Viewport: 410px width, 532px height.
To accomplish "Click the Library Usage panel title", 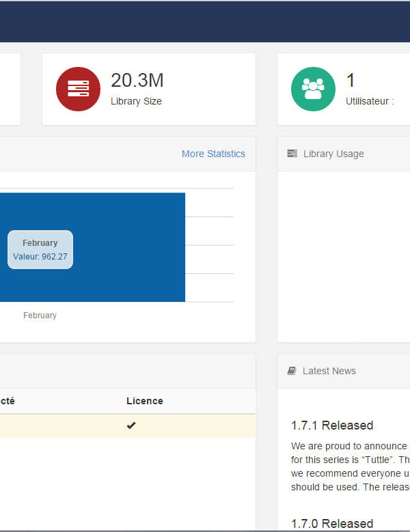I will click(x=333, y=154).
